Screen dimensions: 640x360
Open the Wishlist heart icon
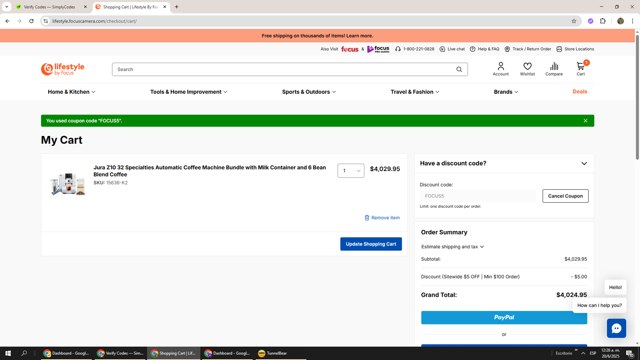[527, 69]
